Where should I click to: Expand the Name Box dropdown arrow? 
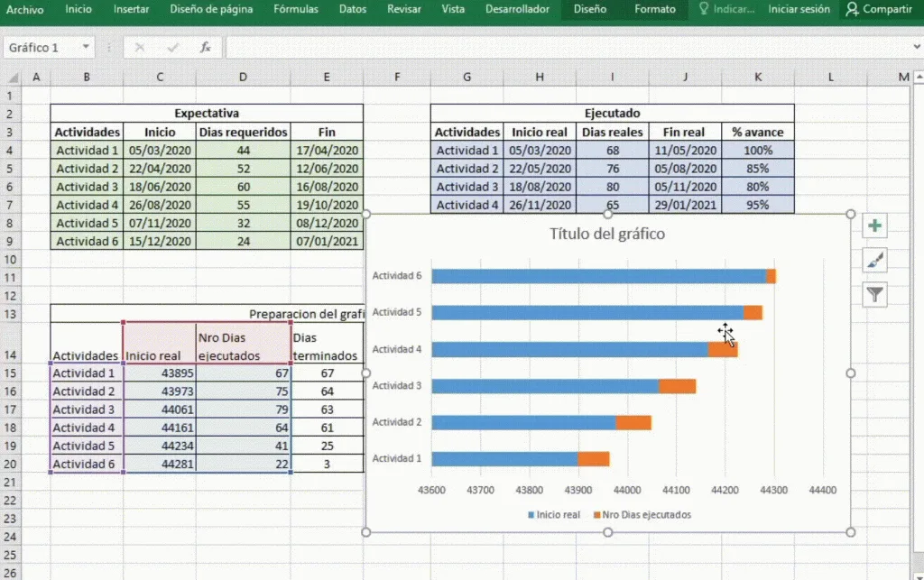tap(86, 47)
